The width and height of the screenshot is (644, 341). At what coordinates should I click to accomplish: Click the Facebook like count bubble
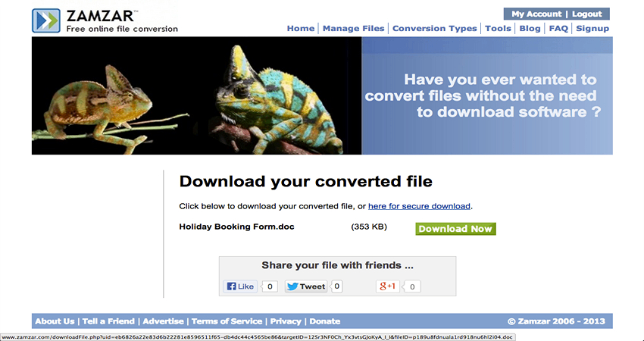(270, 286)
